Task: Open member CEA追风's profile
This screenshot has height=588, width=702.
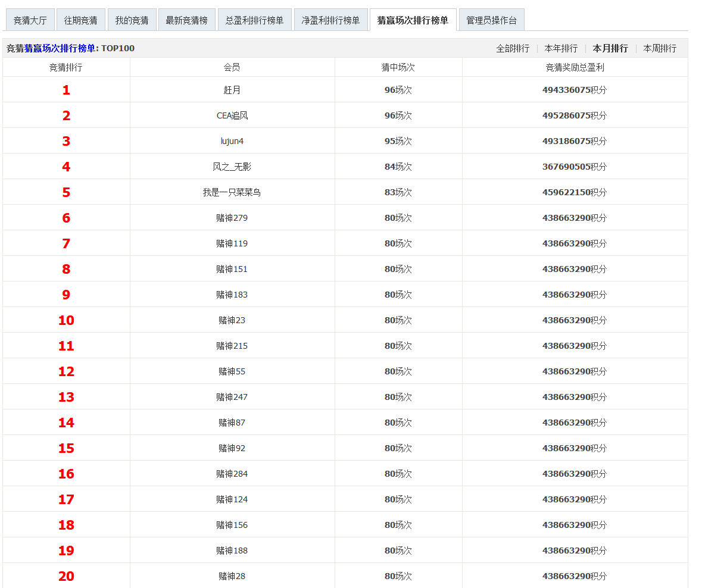Action: 232,116
